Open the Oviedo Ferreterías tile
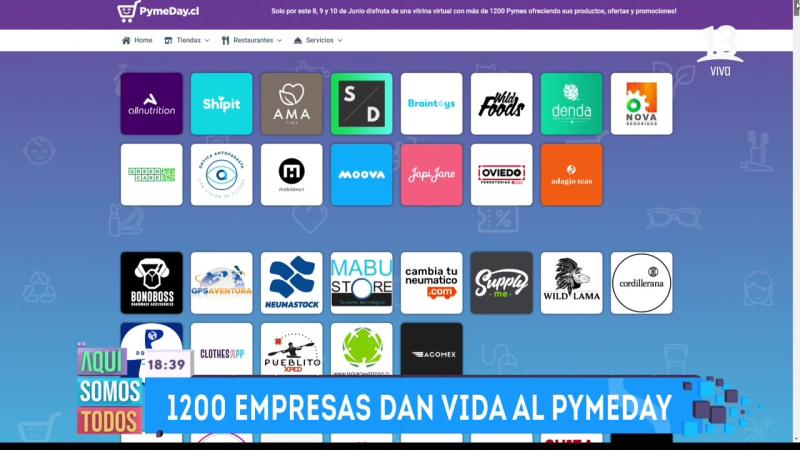This screenshot has height=450, width=800. click(502, 175)
